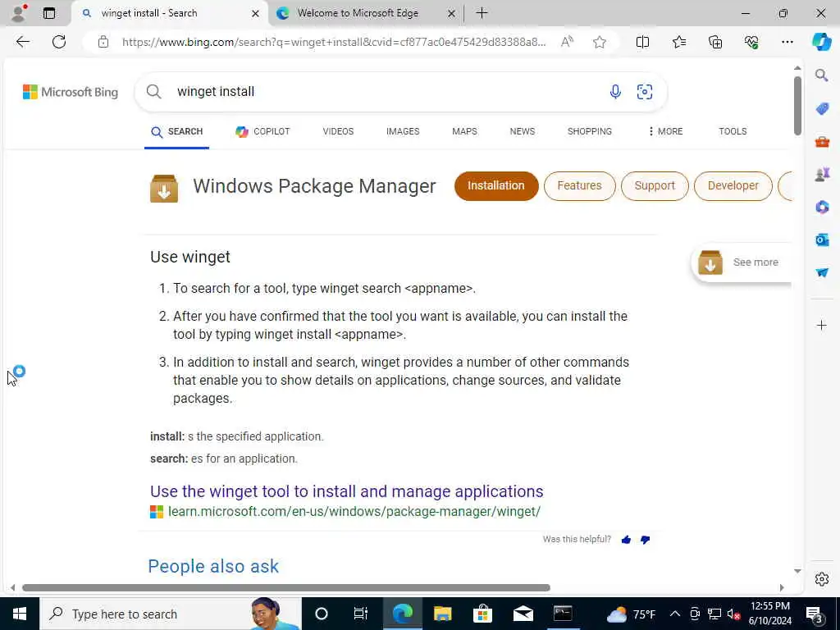Show hidden system tray icons
Viewport: 840px width, 630px height.
click(x=675, y=614)
